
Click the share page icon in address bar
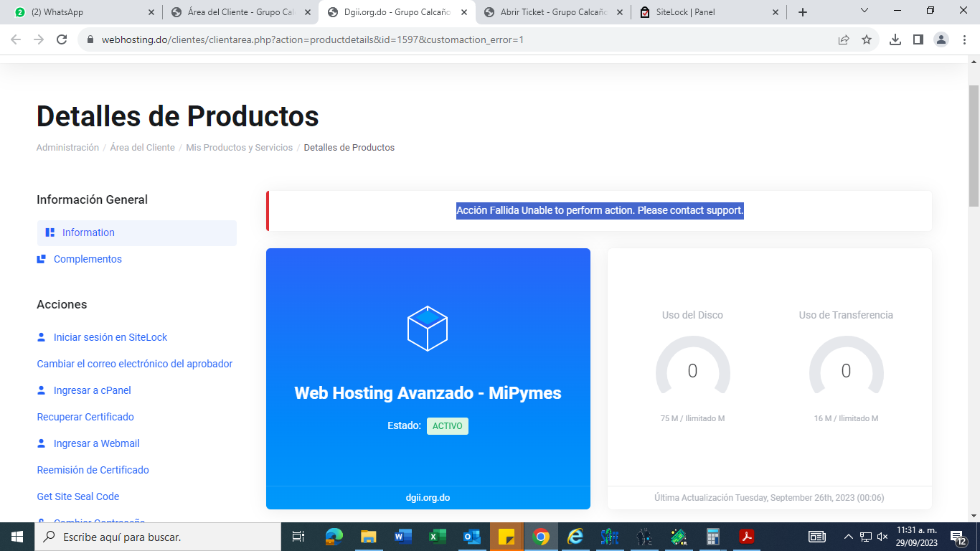[x=844, y=40]
